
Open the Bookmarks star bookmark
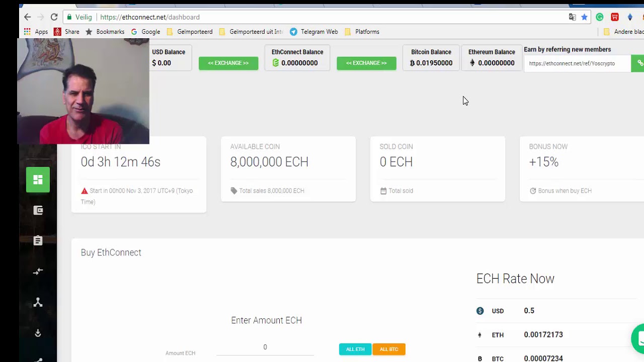coord(105,32)
